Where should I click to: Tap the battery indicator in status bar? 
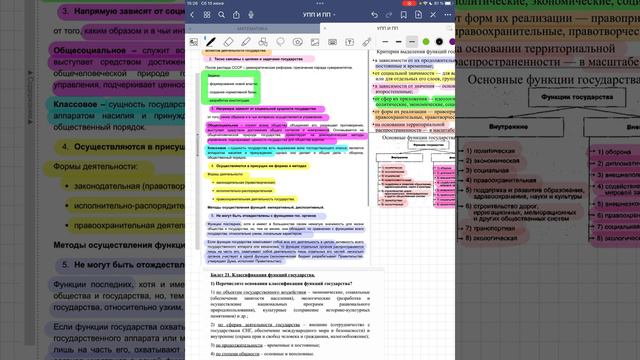click(x=448, y=3)
